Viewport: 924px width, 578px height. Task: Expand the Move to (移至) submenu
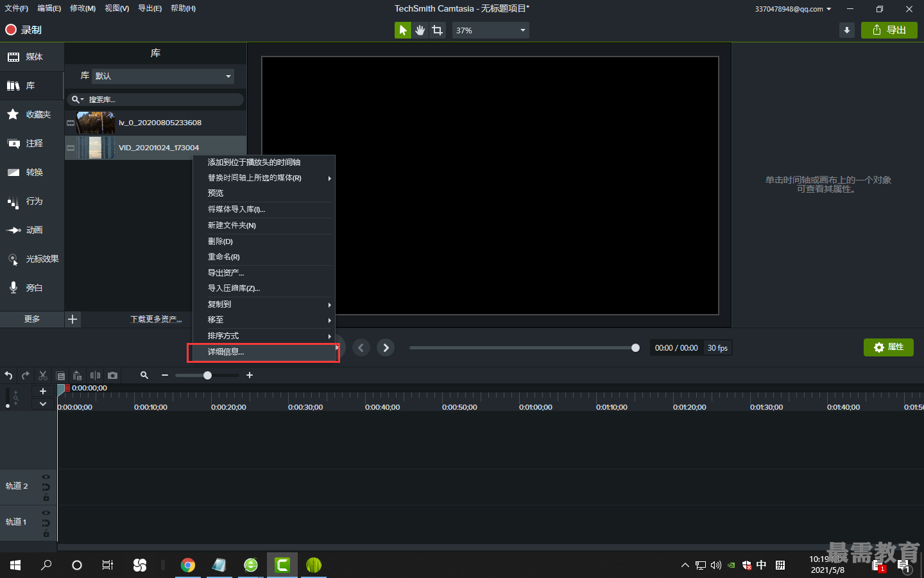click(264, 320)
